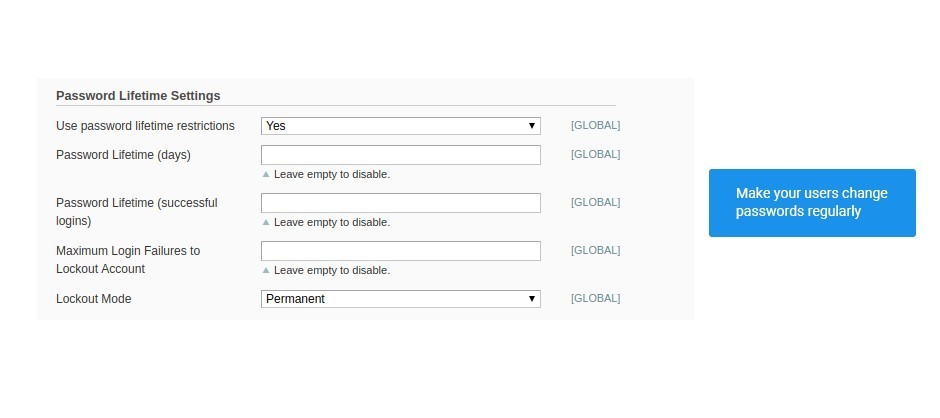
Task: Click the GLOBAL scope label for lifetime restrictions
Action: 595,125
